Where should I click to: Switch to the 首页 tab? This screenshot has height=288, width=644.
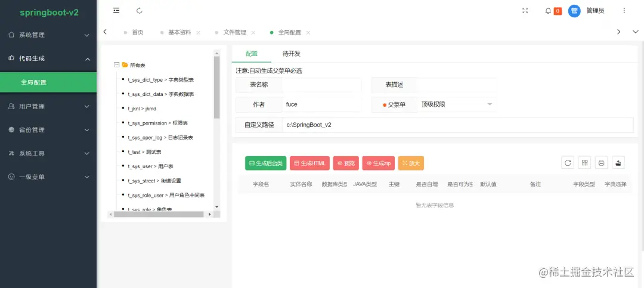click(x=138, y=32)
